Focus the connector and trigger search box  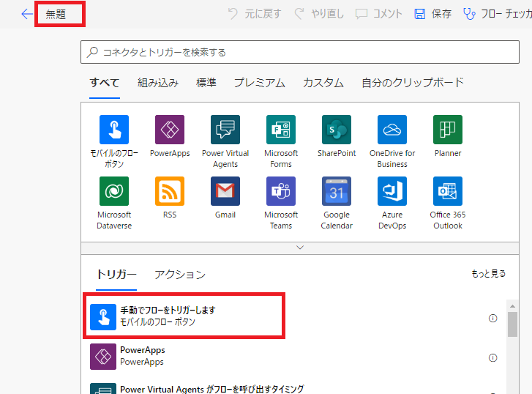[300, 52]
